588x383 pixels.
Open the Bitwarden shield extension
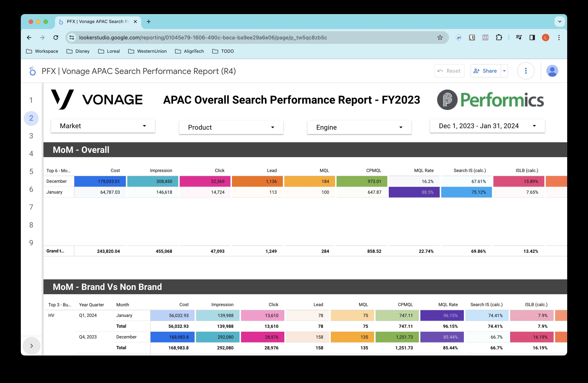click(x=472, y=38)
